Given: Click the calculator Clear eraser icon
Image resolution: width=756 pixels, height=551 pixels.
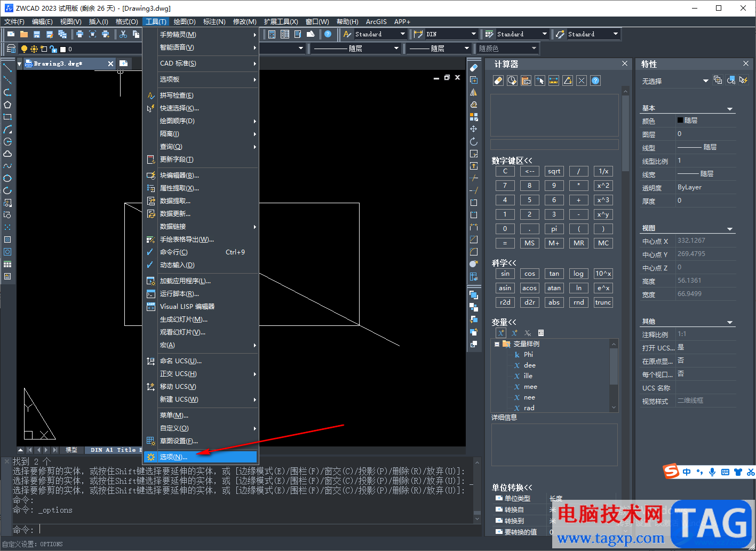Looking at the screenshot, I should (x=498, y=81).
